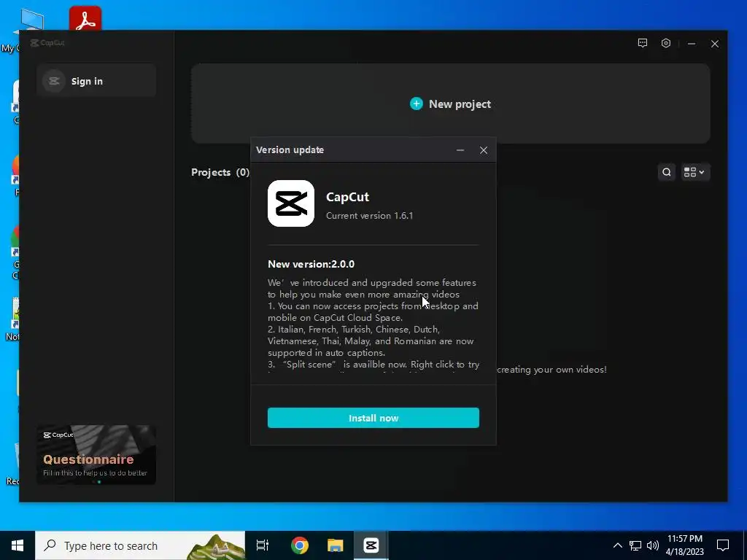This screenshot has width=747, height=560.
Task: Close the CapCut main window
Action: (x=715, y=43)
